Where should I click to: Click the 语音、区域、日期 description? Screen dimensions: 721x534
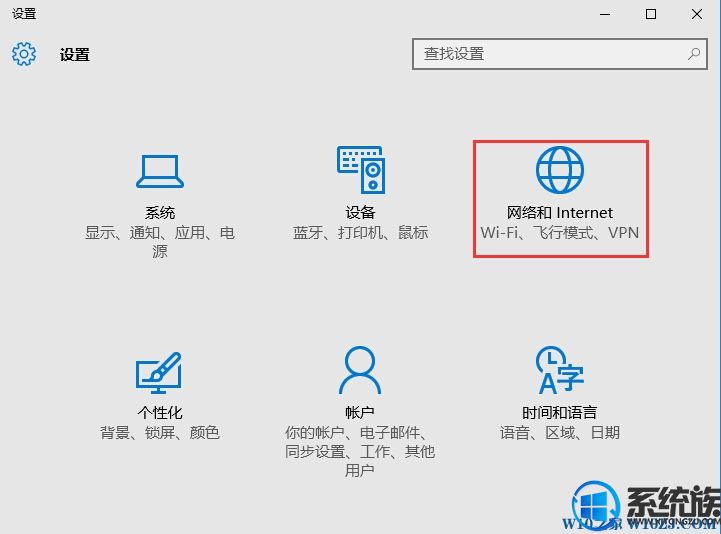point(560,433)
